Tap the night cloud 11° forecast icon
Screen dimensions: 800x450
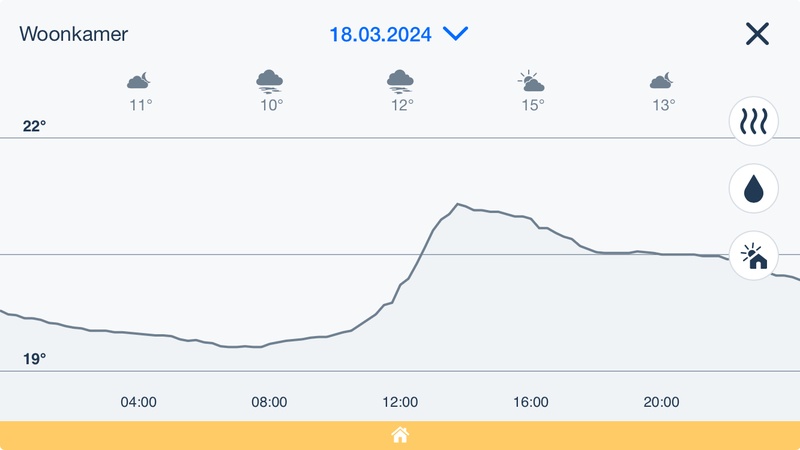pyautogui.click(x=139, y=80)
